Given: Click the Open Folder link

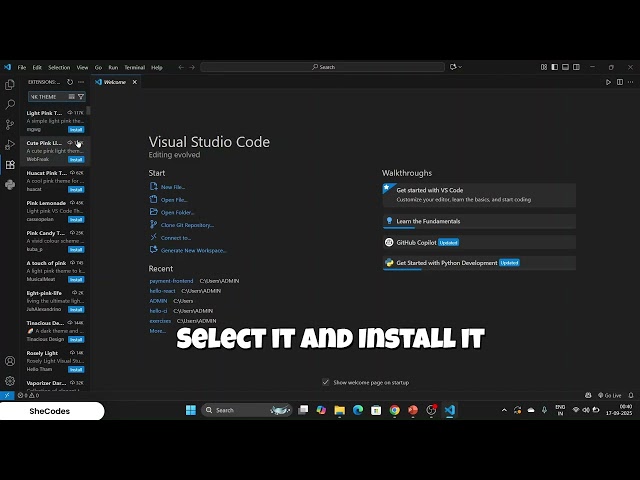Looking at the screenshot, I should pyautogui.click(x=177, y=213).
